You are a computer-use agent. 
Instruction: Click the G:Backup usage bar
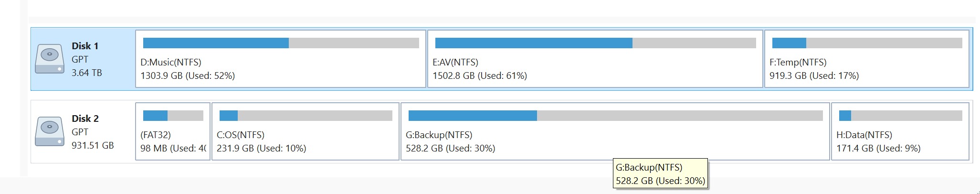click(616, 116)
